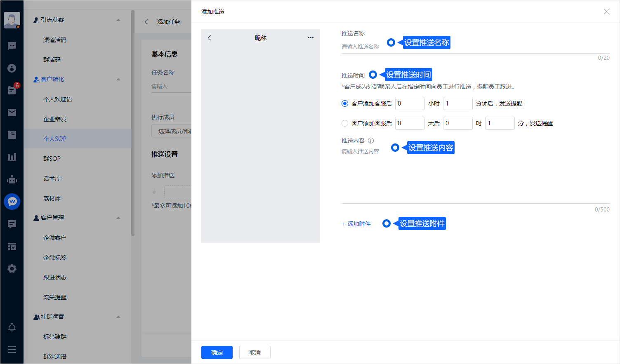Collapse the 引流获客 menu section
The image size is (620, 364).
coord(118,20)
